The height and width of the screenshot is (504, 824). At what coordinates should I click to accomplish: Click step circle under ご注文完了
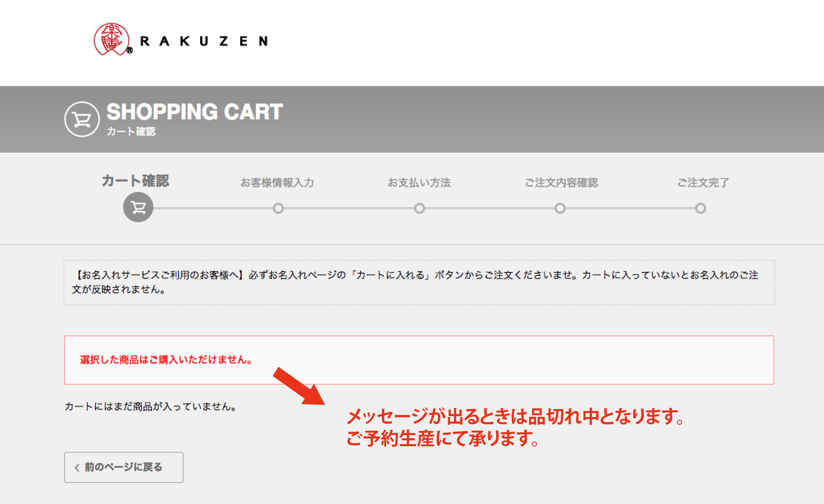701,208
